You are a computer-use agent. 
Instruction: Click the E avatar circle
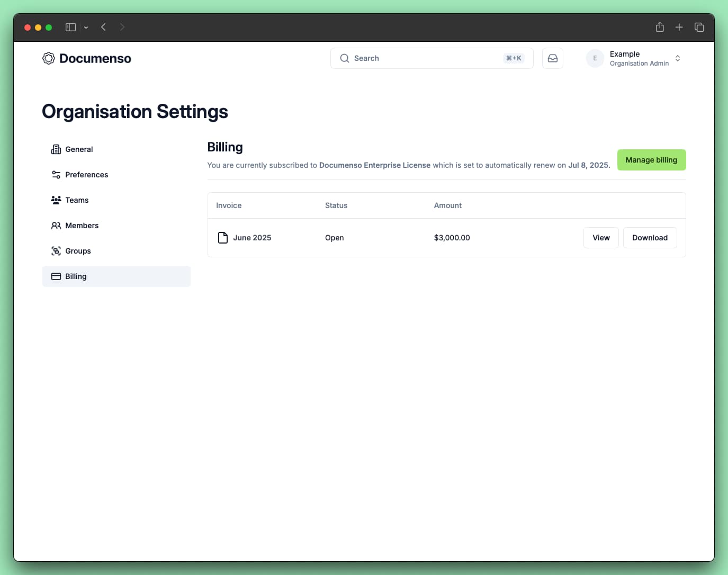(595, 58)
